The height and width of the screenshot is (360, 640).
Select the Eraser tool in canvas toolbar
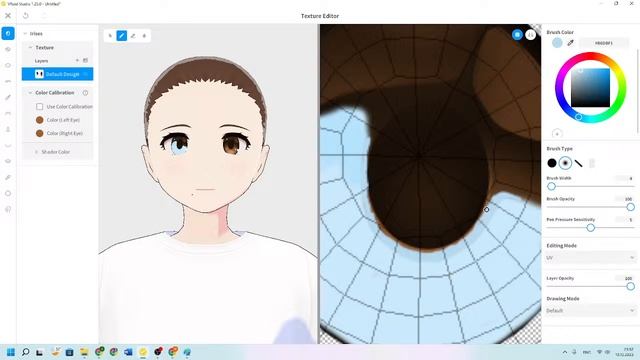[x=133, y=36]
